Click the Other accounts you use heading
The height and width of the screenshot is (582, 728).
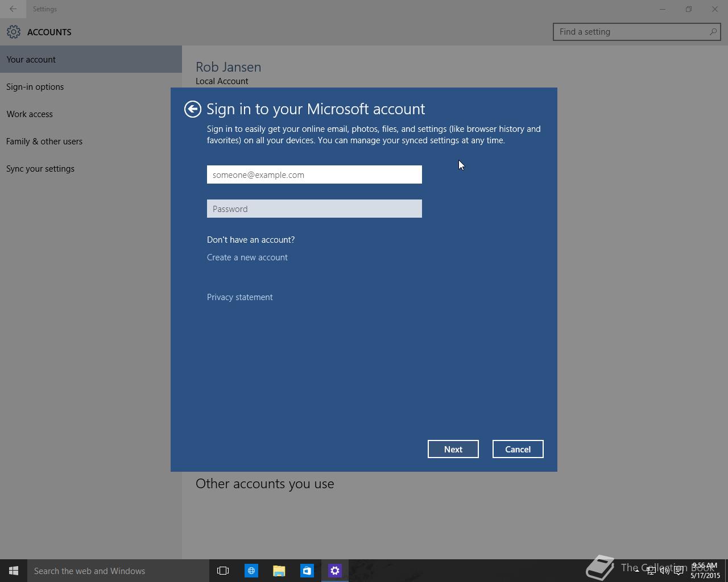pyautogui.click(x=265, y=484)
